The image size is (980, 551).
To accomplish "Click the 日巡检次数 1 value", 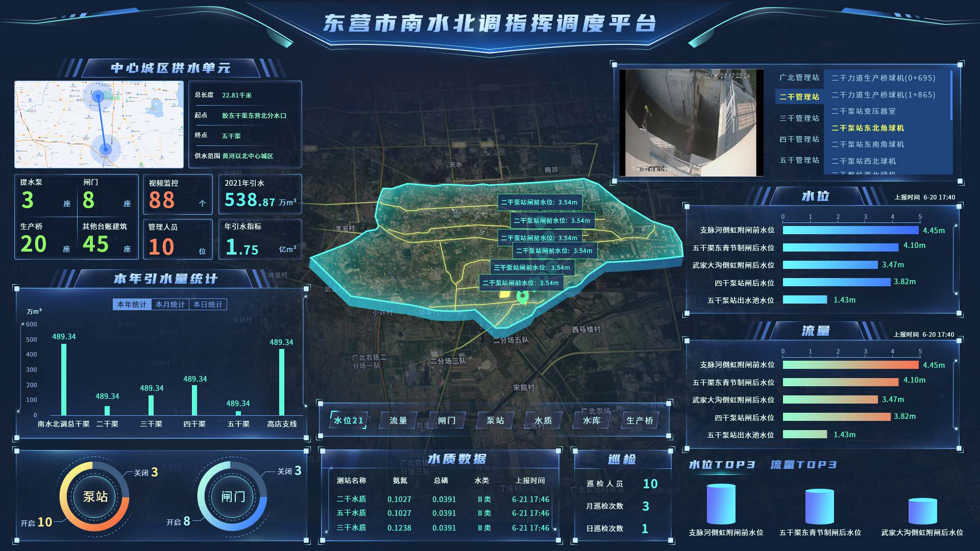I will click(645, 529).
